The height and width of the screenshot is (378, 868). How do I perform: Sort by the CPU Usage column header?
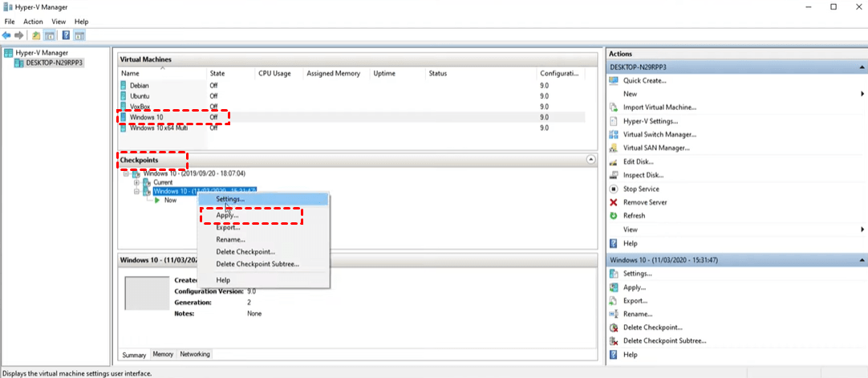[x=279, y=73]
